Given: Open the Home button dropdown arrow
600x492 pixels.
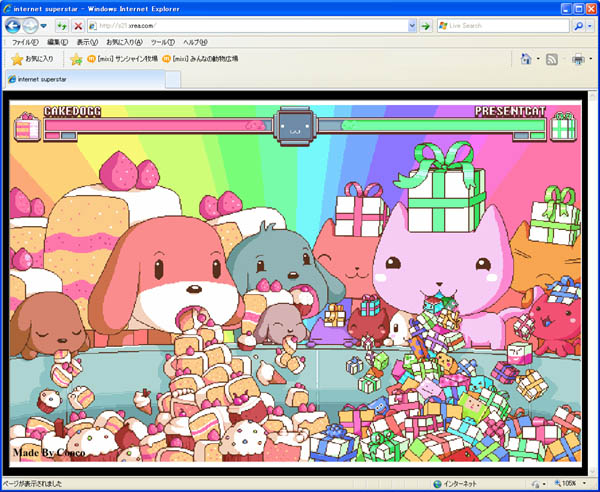Looking at the screenshot, I should point(538,59).
